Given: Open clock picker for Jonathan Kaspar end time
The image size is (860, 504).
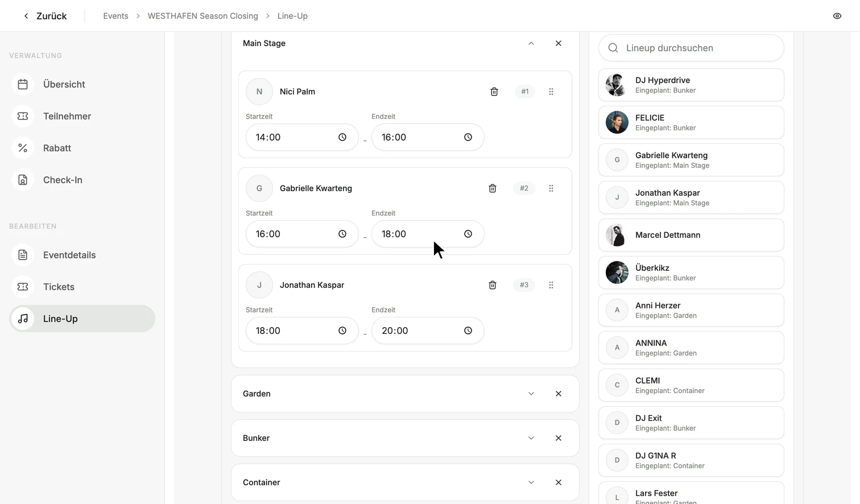Looking at the screenshot, I should pos(468,331).
